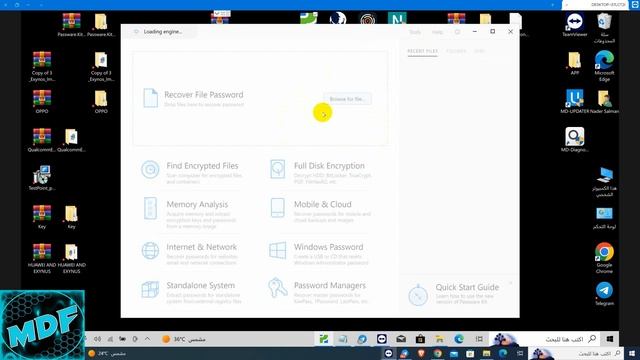Select the Key folder on desktop
This screenshot has width=640, height=360.
pyautogui.click(x=71, y=217)
